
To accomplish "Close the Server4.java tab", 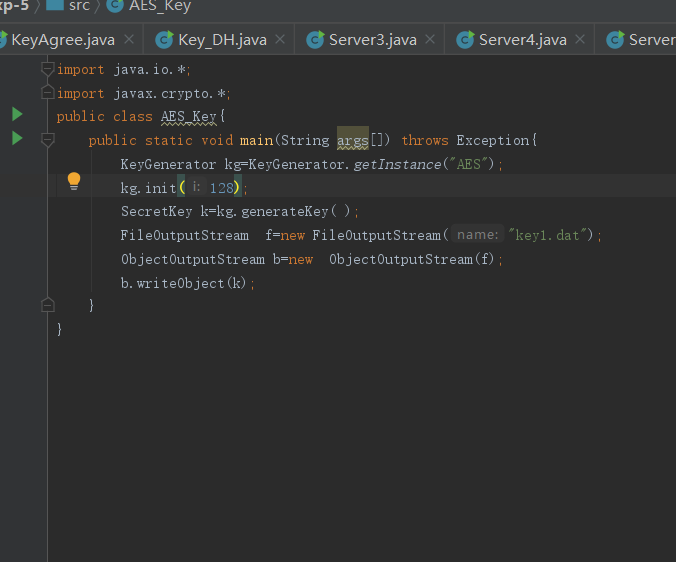I will click(x=580, y=39).
